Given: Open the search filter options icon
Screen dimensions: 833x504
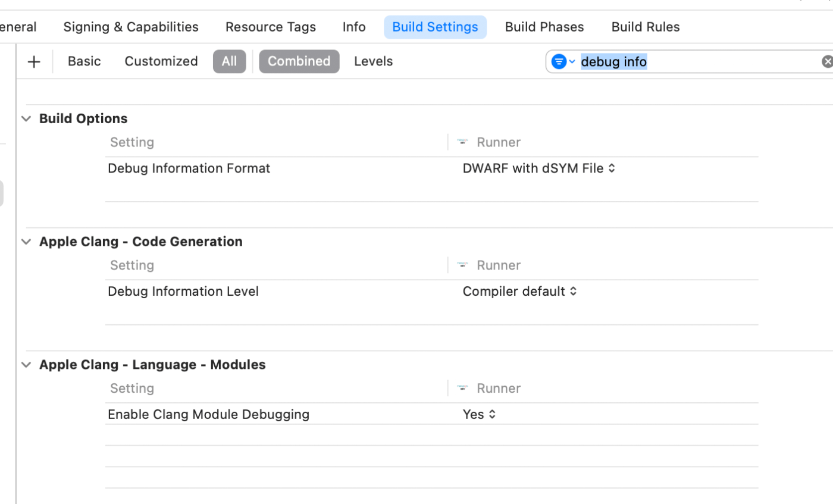Looking at the screenshot, I should pyautogui.click(x=562, y=61).
